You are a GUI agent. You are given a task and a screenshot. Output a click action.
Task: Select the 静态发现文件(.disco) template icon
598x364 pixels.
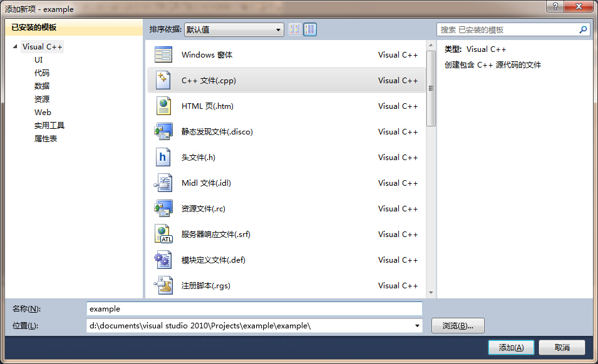[x=163, y=131]
